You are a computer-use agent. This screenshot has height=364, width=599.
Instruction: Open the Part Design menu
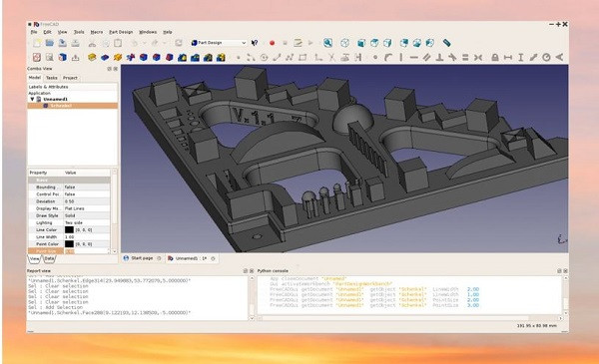121,32
